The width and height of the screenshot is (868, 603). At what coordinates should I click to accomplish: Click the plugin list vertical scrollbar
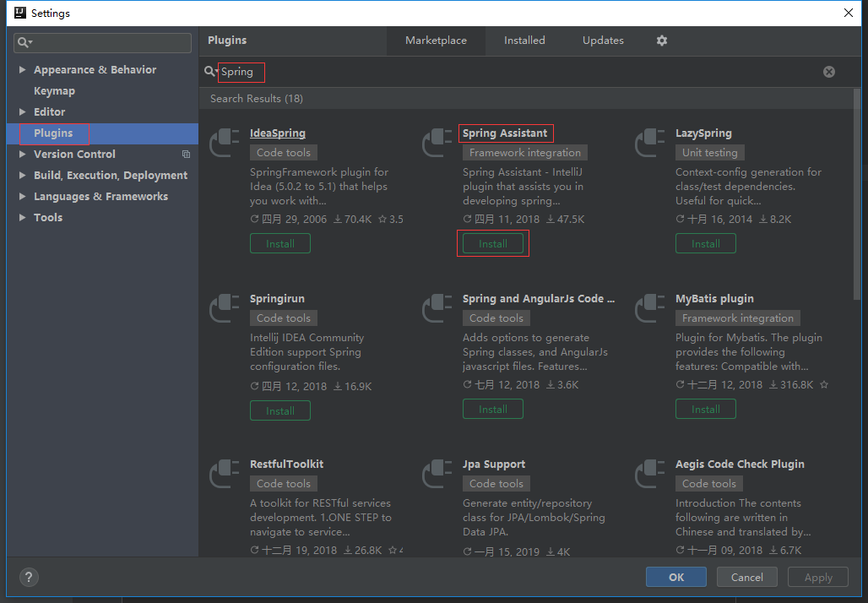pyautogui.click(x=857, y=193)
